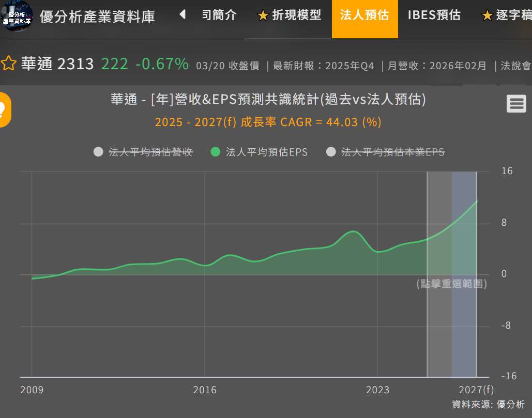The image size is (532, 418).
Task: Star 華通 2313 as a favorite
Action: pyautogui.click(x=8, y=64)
